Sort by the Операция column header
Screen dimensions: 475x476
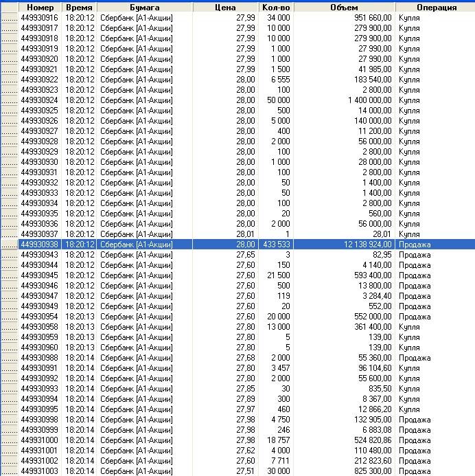(436, 8)
